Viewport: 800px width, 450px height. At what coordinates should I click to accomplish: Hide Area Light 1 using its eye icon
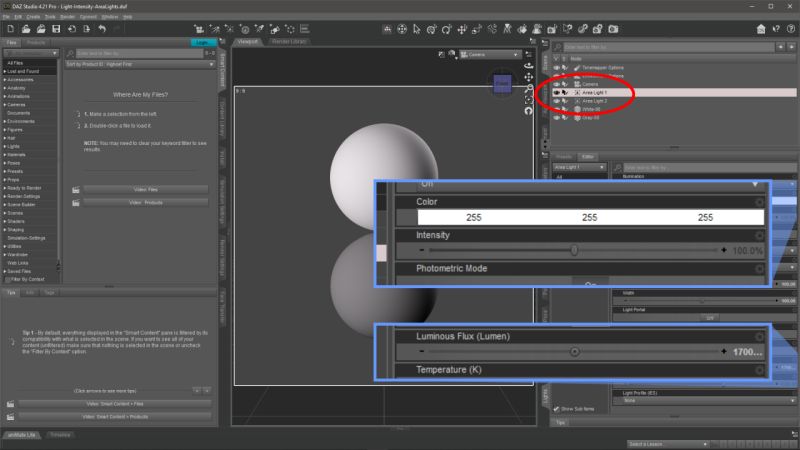[x=557, y=92]
